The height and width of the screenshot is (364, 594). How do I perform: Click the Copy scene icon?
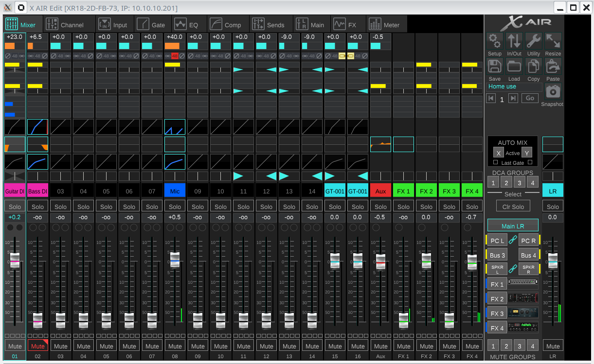point(534,66)
